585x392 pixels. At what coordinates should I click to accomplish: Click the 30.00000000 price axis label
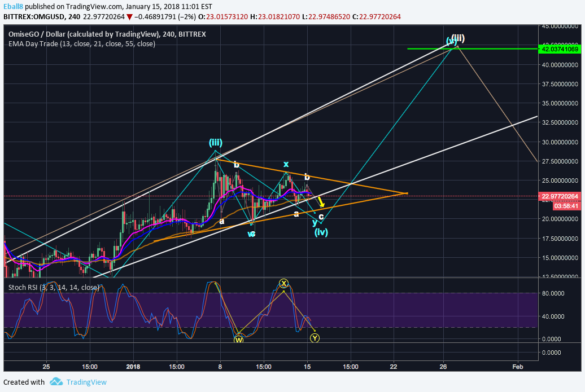pos(560,142)
